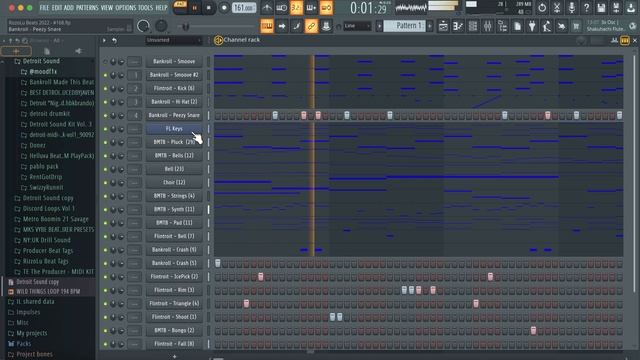This screenshot has height=360, width=640.
Task: Open the TOOLS menu
Action: 146,8
